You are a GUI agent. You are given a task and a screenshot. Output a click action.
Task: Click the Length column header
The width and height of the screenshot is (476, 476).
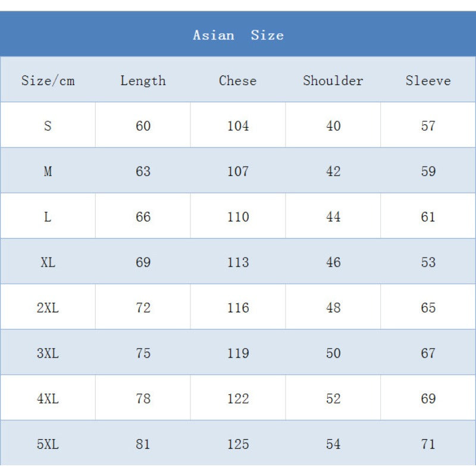[143, 80]
